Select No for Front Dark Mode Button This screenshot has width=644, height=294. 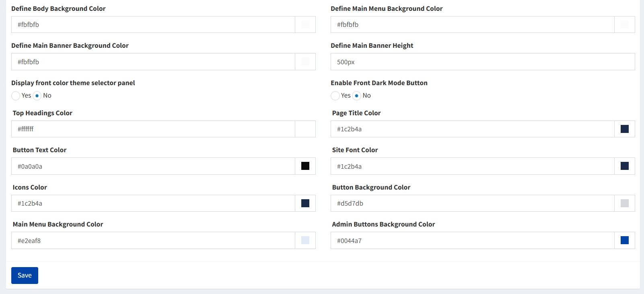(356, 96)
